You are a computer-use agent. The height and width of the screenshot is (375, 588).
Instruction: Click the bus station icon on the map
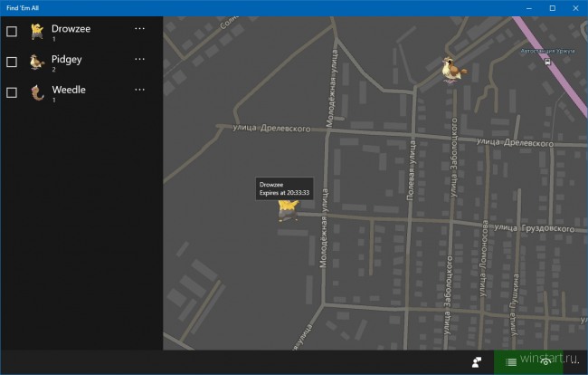547,62
